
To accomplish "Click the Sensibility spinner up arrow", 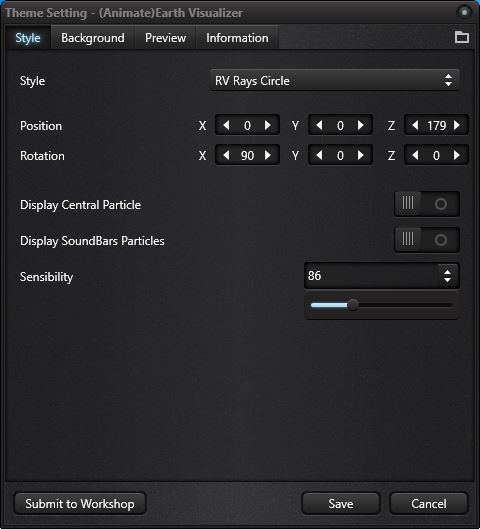I will pyautogui.click(x=447, y=272).
